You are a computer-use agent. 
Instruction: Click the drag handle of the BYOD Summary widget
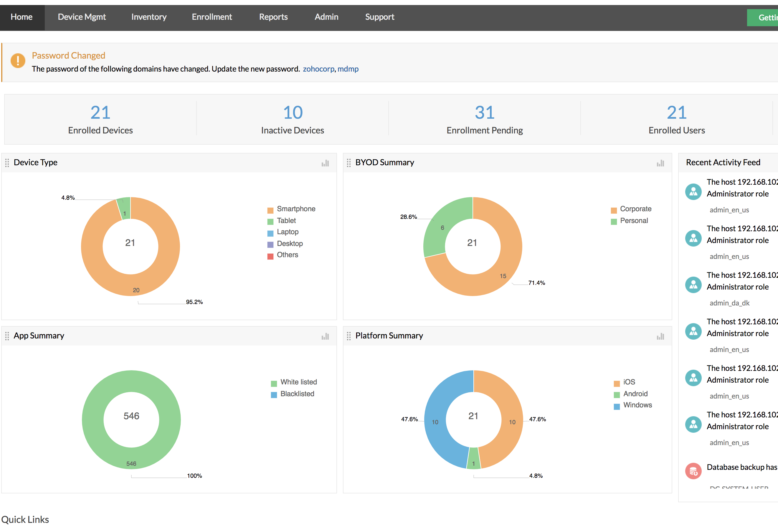tap(349, 163)
